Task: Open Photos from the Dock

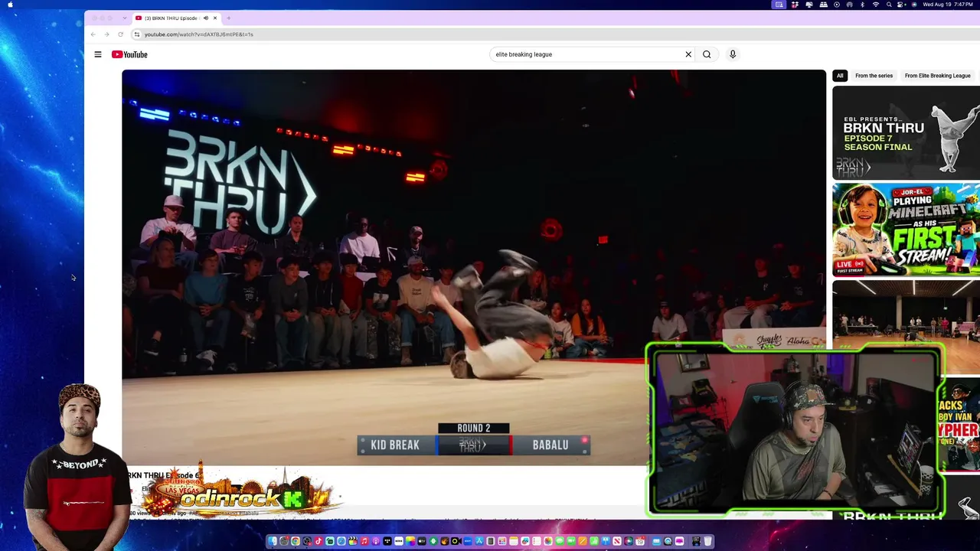Action: click(x=548, y=542)
